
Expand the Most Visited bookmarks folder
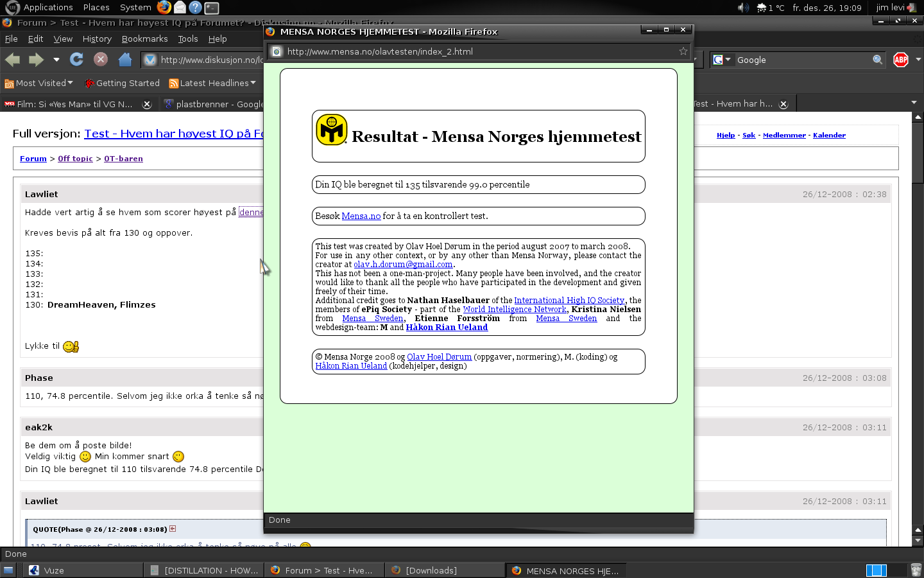pyautogui.click(x=38, y=83)
